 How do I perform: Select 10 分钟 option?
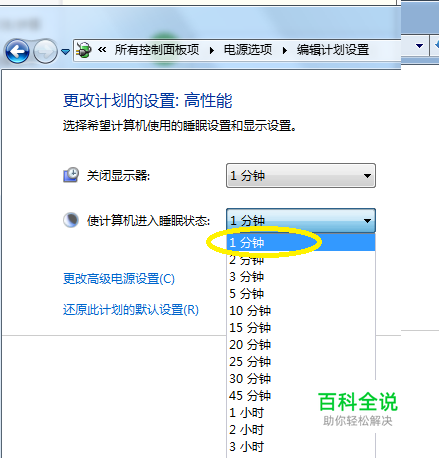click(301, 311)
